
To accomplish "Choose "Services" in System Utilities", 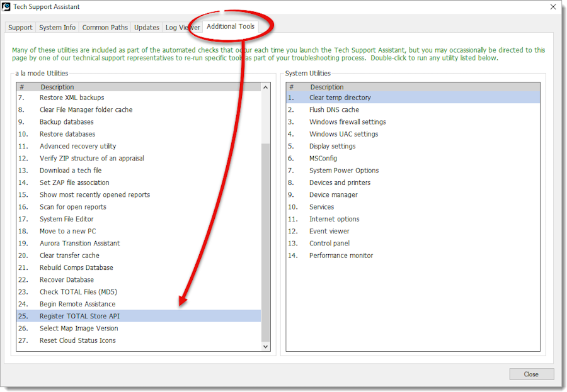I will click(x=413, y=207).
